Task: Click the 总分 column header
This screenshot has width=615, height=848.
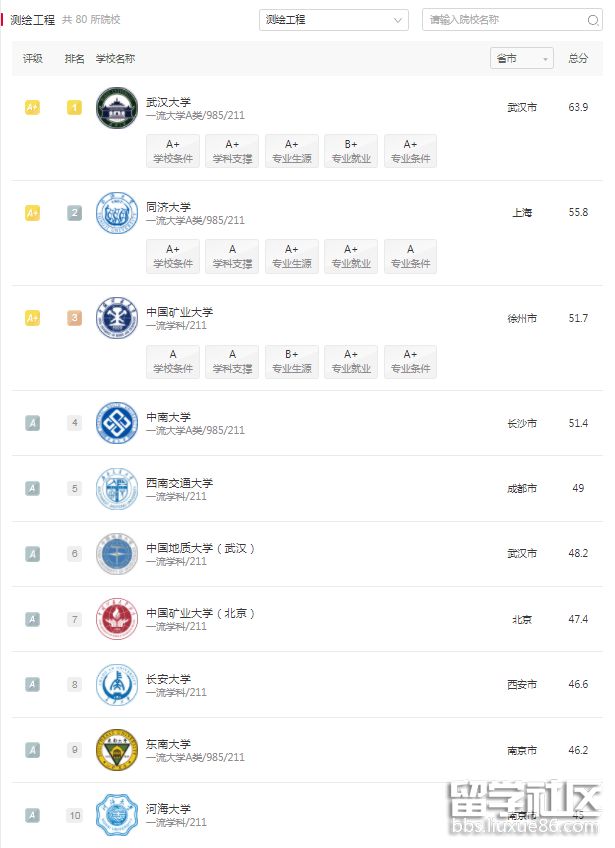Action: click(578, 59)
